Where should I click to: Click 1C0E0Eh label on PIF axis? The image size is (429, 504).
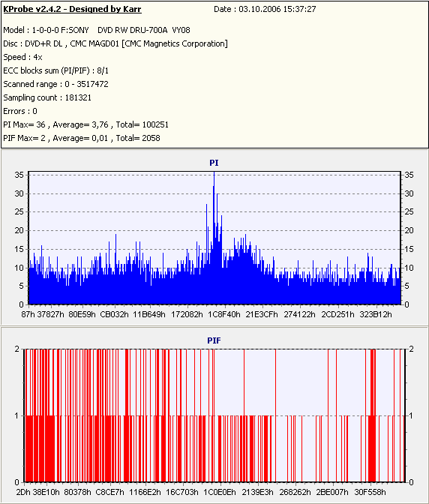pyautogui.click(x=220, y=492)
